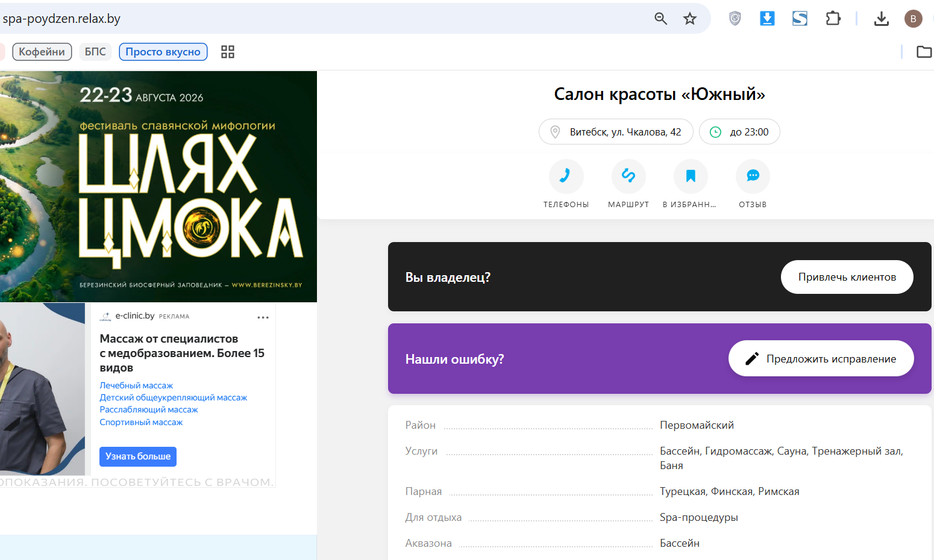Open browser downloads tray icon
This screenshot has width=934, height=560.
click(882, 19)
